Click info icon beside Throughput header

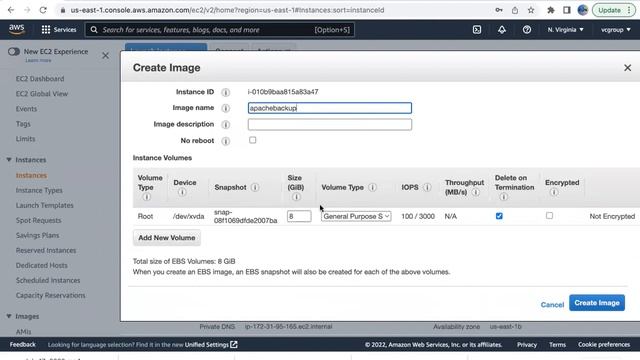tap(476, 192)
